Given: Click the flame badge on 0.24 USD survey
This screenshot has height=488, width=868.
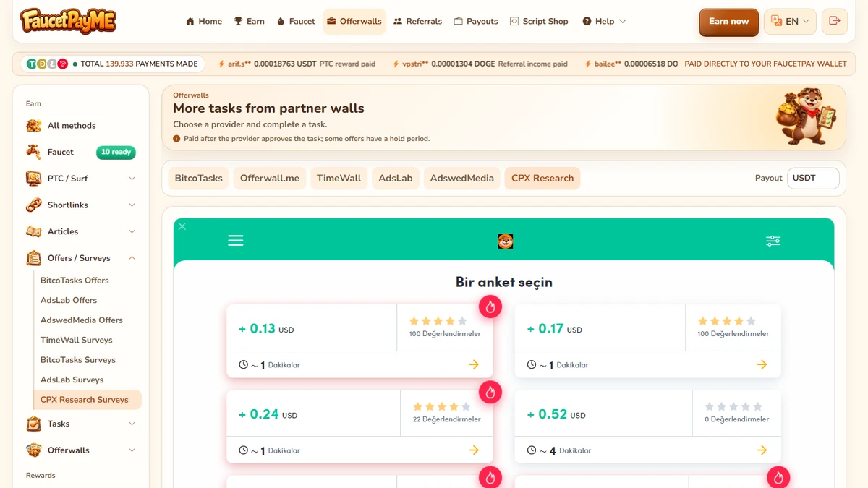Looking at the screenshot, I should coord(490,393).
